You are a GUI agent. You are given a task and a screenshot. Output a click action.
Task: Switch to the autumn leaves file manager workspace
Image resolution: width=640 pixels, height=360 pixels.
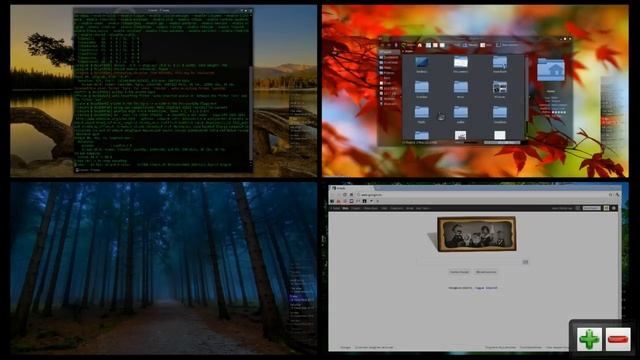[x=475, y=91]
